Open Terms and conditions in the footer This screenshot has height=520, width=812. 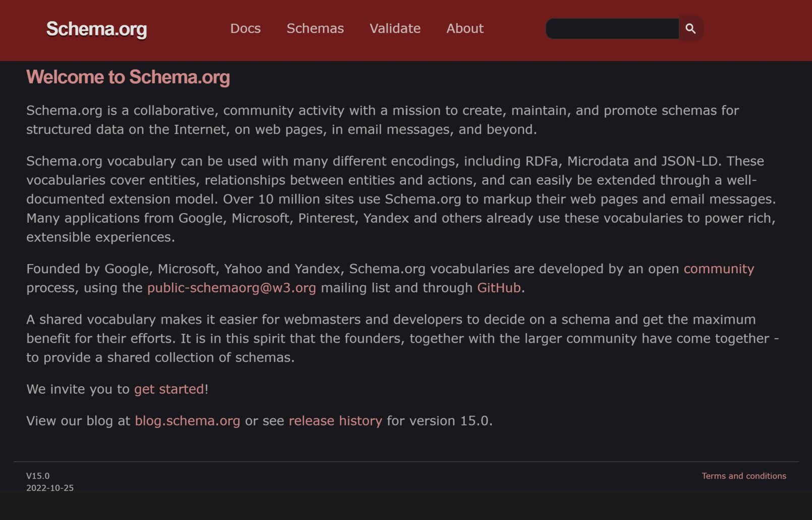[744, 476]
